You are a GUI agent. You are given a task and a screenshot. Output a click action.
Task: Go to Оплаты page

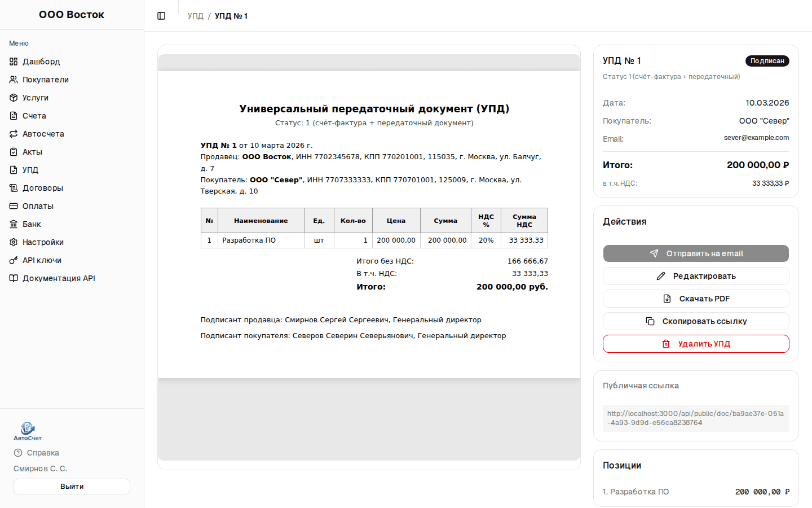72,206
